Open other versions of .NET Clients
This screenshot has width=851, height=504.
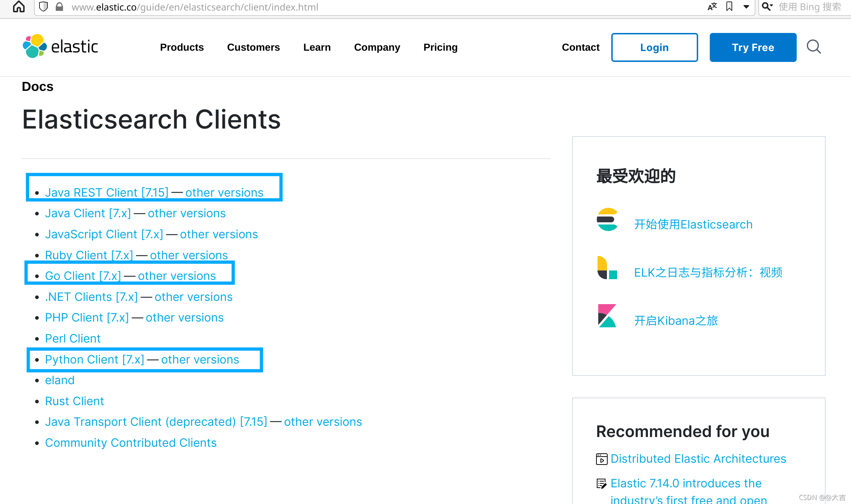pos(193,297)
